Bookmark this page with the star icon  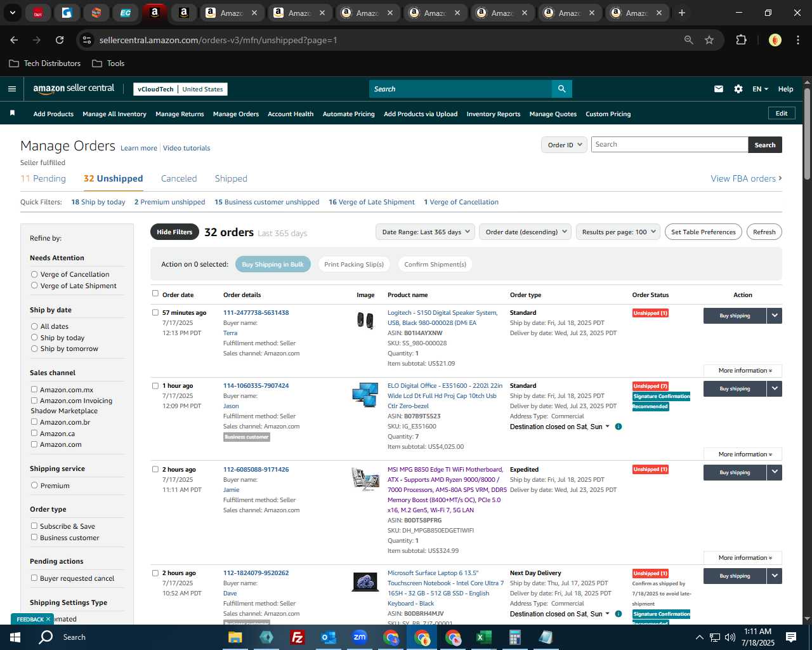pos(709,40)
